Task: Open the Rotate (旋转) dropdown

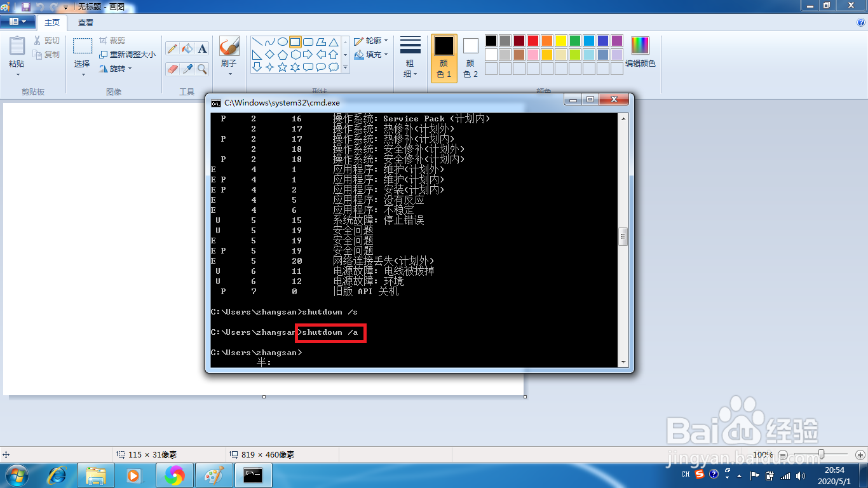Action: 116,68
